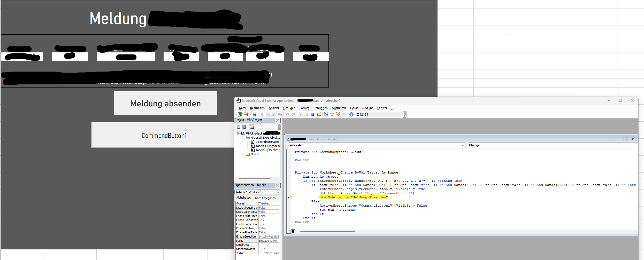
Task: Select DieseArbeitsmappe in the project tree
Action: 267,142
